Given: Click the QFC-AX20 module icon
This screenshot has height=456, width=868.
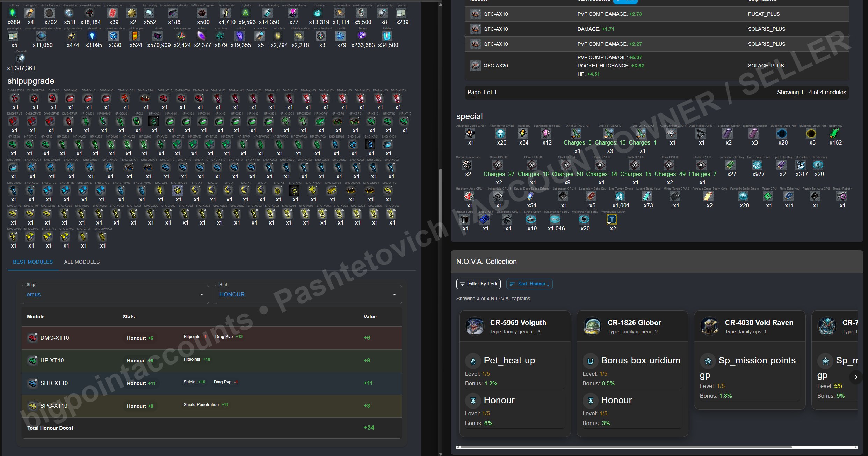Looking at the screenshot, I should pos(476,65).
